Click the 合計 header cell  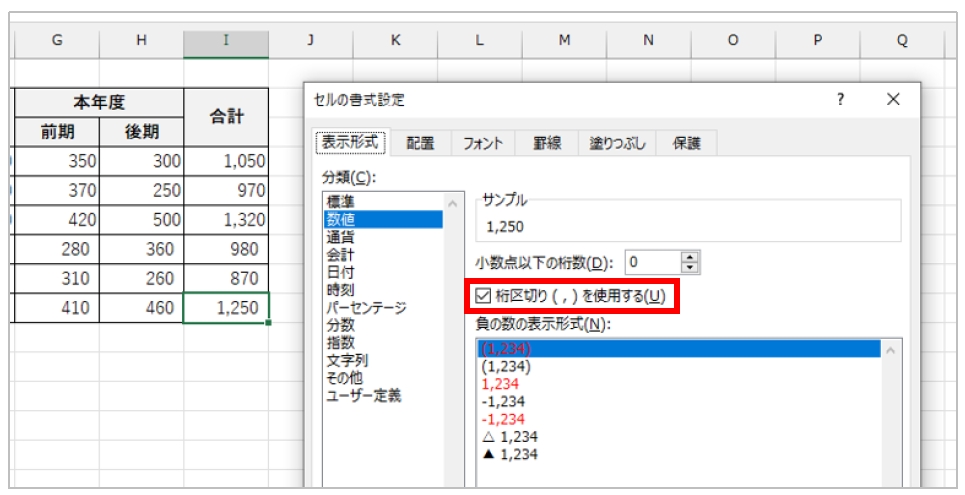(x=226, y=117)
